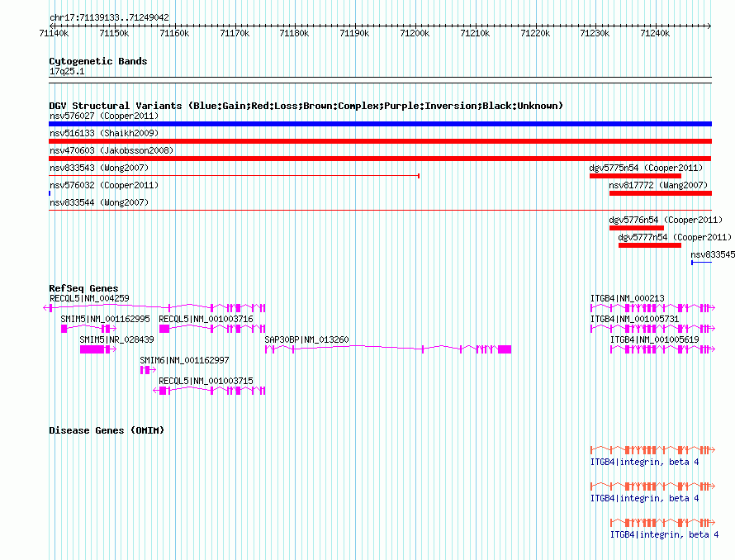Click the 71200k ruler tick label
Image resolution: width=735 pixels, height=560 pixels.
415,33
